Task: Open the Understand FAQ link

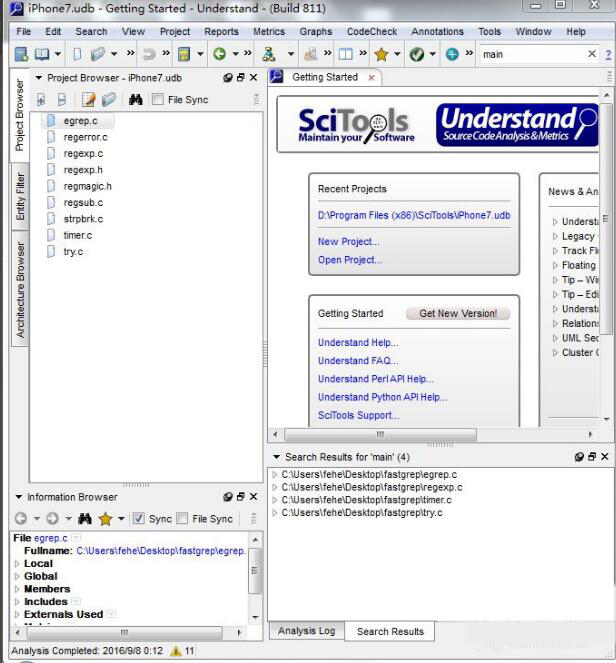Action: 357,361
